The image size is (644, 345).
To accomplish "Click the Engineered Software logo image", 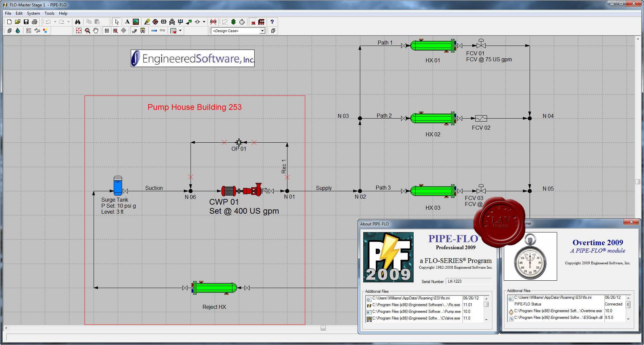I will [x=193, y=58].
